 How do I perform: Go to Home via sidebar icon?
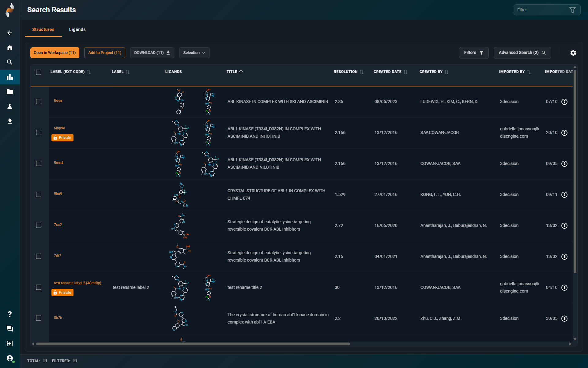(x=10, y=48)
